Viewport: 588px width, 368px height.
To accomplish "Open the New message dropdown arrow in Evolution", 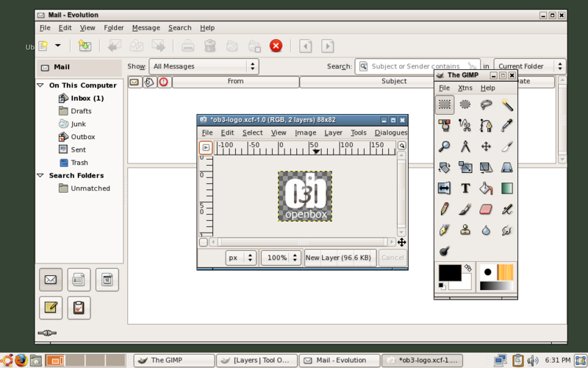I will tap(58, 46).
